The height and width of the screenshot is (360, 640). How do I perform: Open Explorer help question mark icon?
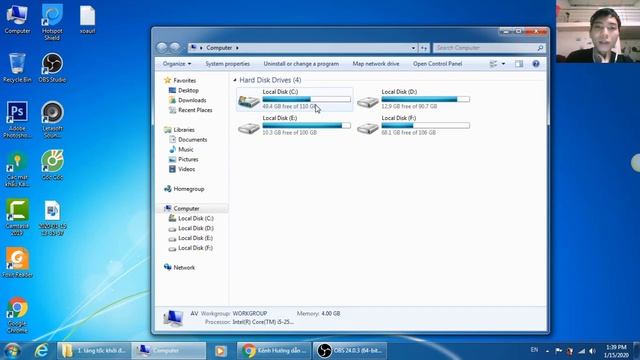coord(536,64)
